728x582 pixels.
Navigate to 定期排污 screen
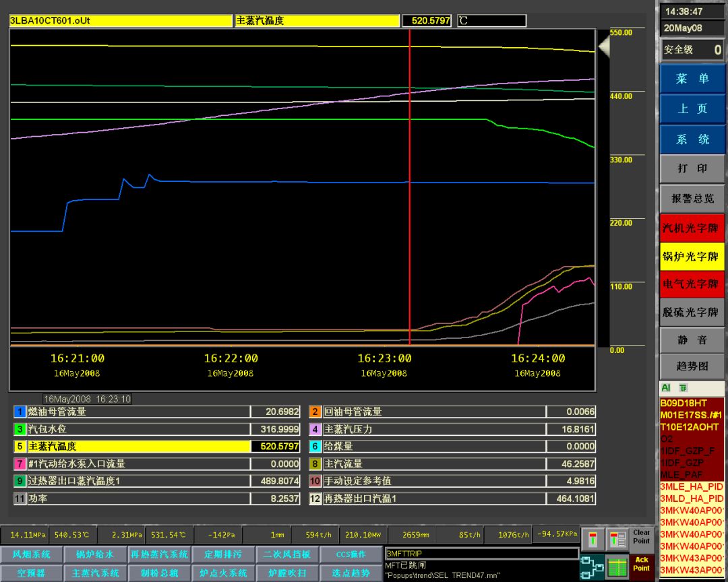223,554
